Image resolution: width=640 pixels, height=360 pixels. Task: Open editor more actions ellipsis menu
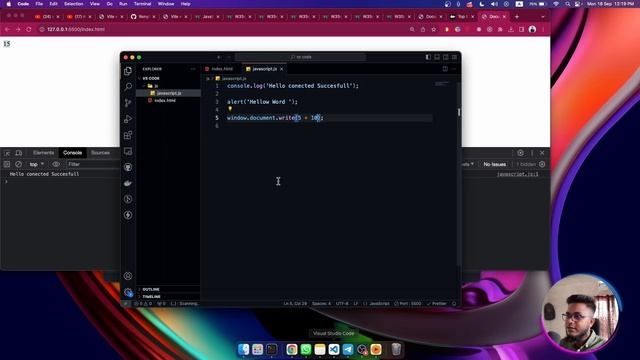pyautogui.click(x=454, y=69)
